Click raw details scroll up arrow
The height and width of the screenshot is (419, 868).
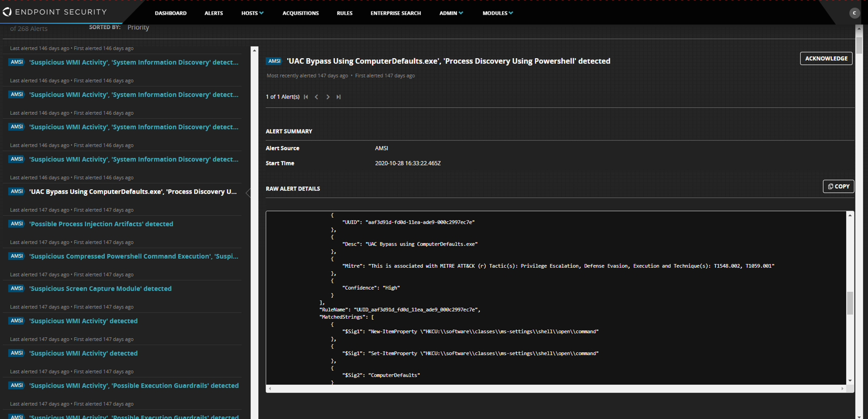850,215
